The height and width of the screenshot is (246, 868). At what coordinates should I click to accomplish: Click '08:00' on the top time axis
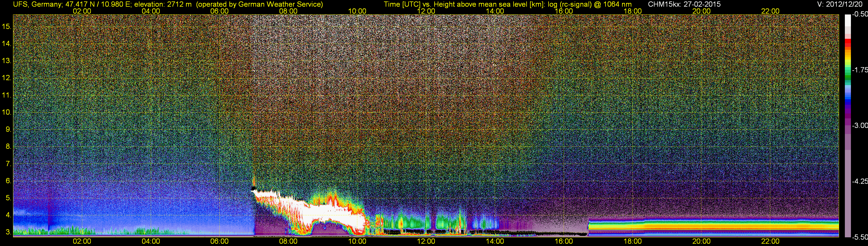click(x=288, y=11)
